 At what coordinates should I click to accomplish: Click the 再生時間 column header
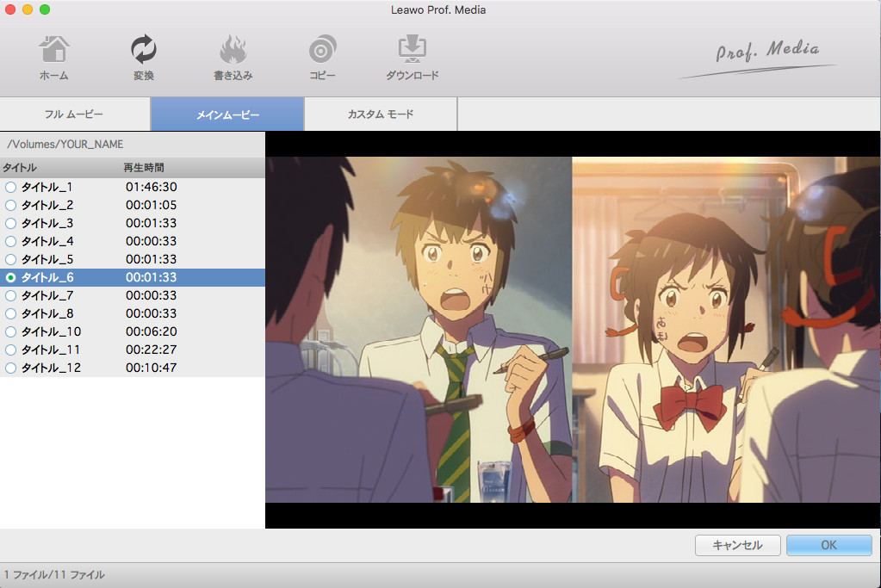pyautogui.click(x=144, y=167)
